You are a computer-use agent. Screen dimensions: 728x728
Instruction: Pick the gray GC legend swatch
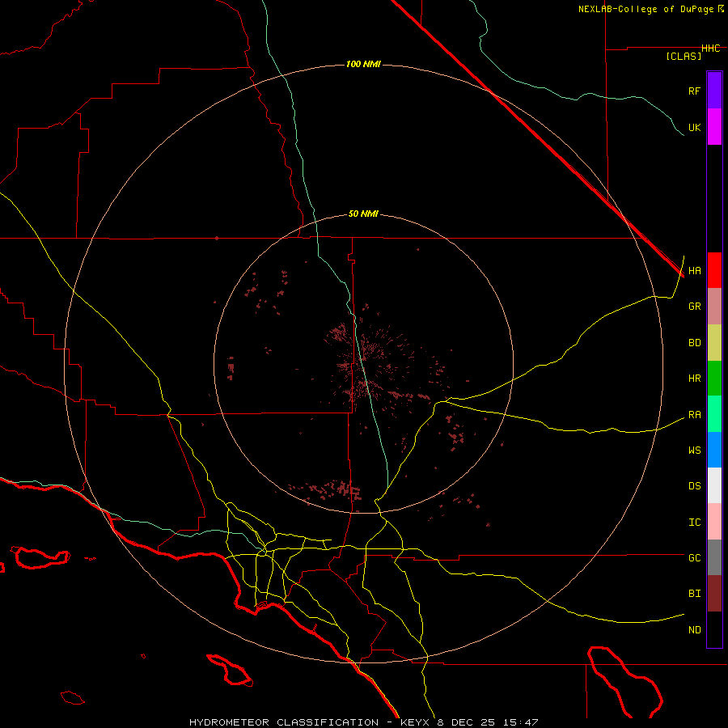tap(714, 557)
